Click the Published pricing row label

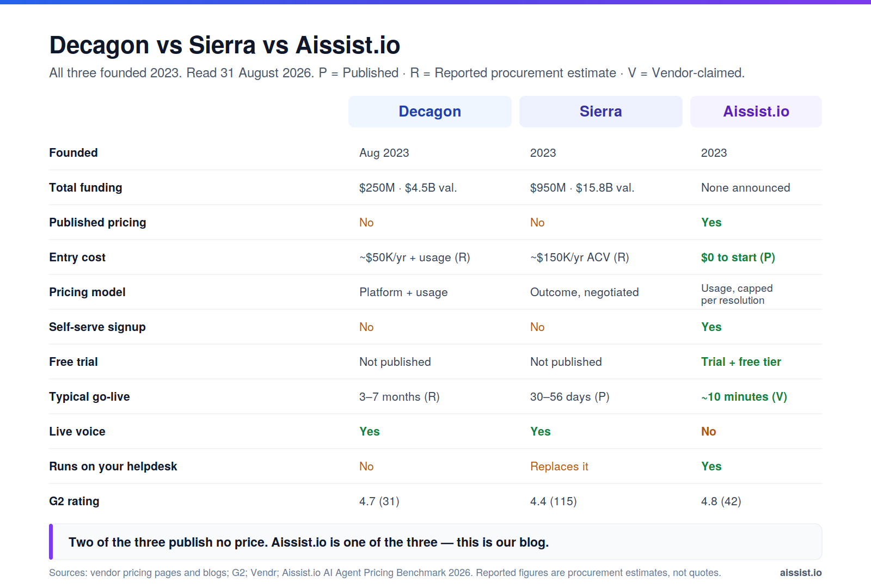(x=97, y=223)
